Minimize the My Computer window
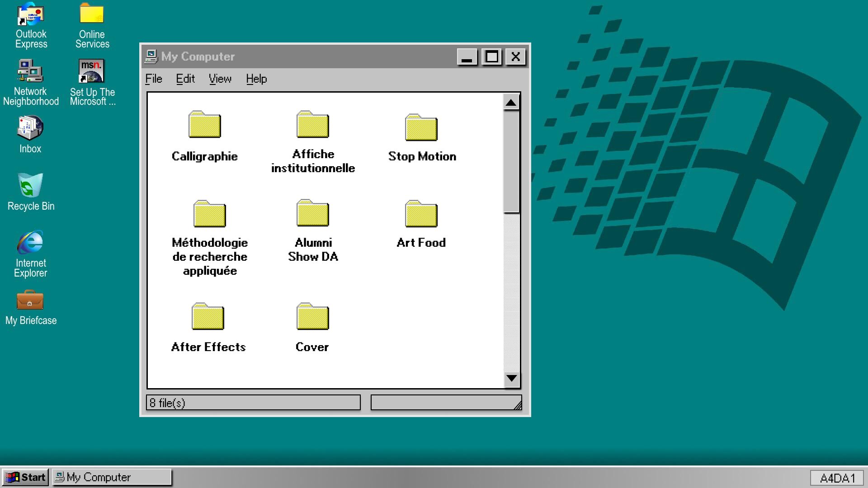Viewport: 868px width, 488px height. coord(467,57)
